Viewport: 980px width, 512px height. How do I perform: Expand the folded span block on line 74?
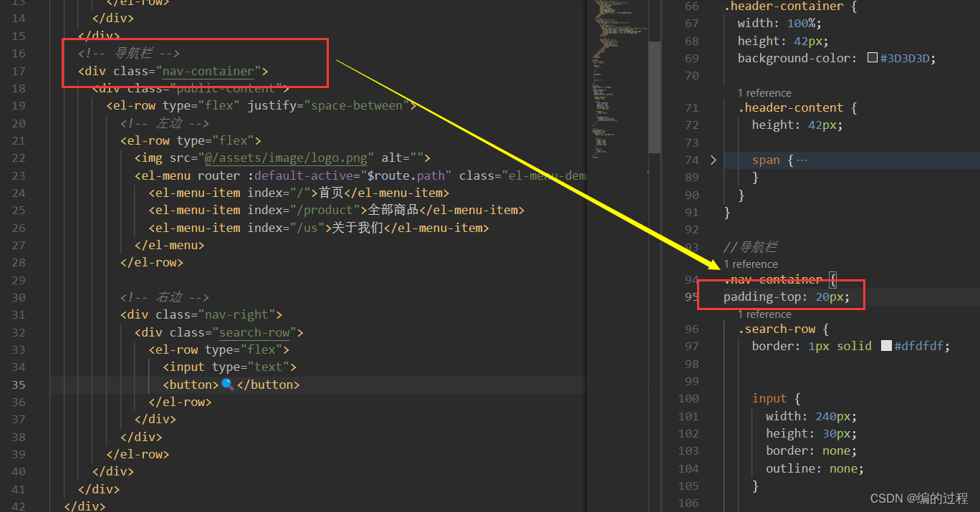tap(713, 160)
